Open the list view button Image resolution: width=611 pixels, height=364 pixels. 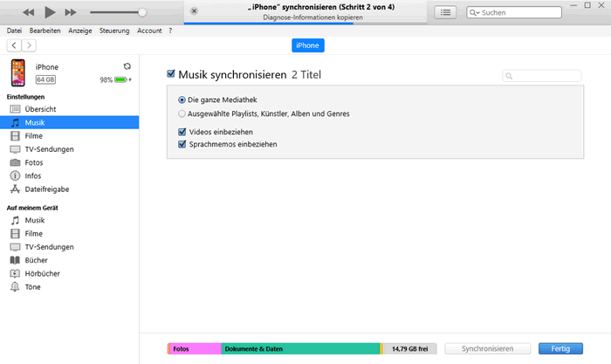[445, 12]
